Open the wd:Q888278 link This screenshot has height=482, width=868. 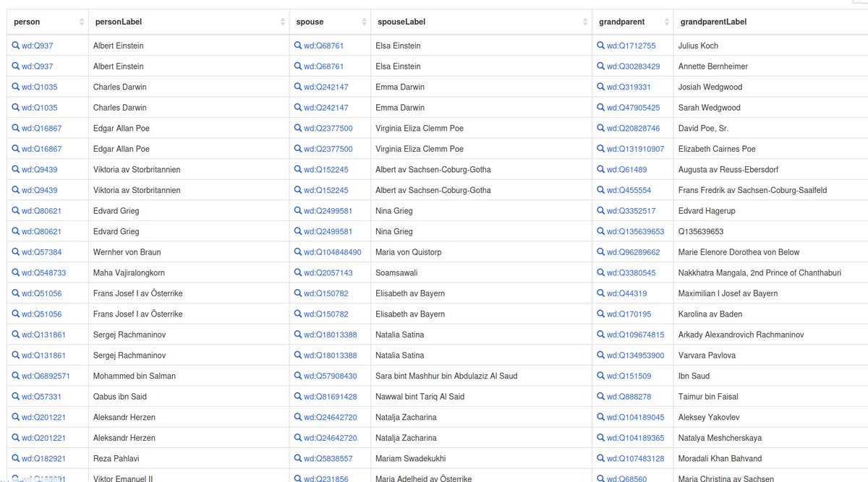[629, 396]
